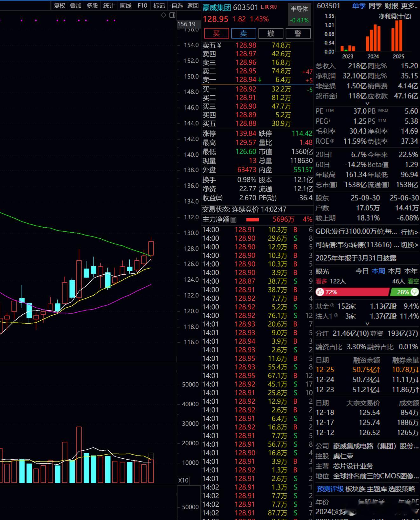Image resolution: width=420 pixels, height=520 pixels.
Task: Remove the stock via -自选
Action: (176, 6)
